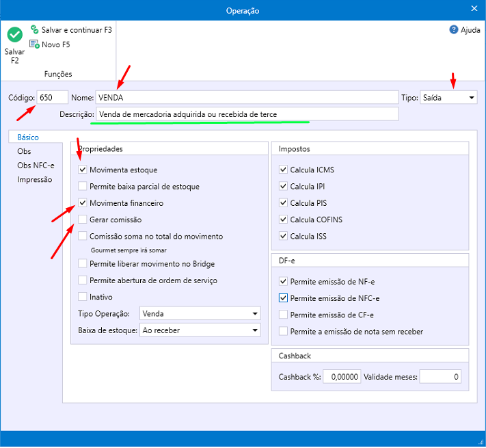
Task: Click the Salvar e continuar F3 icon
Action: click(x=35, y=30)
